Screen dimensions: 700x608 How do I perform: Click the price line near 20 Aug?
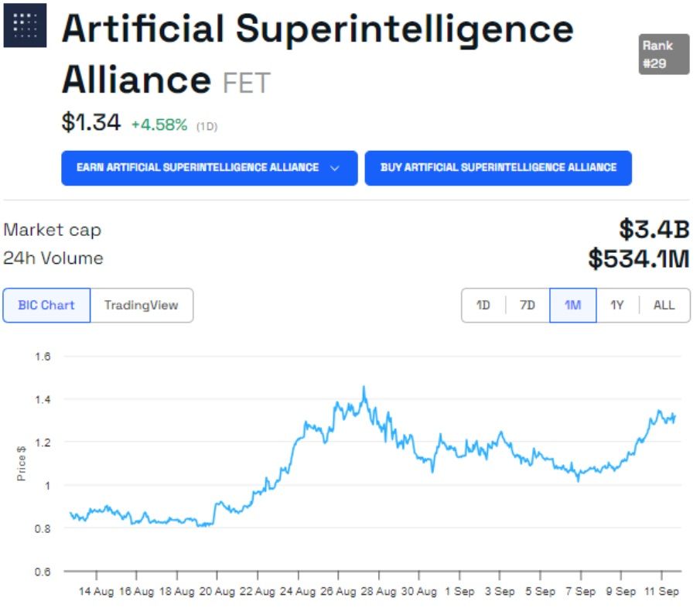click(217, 507)
